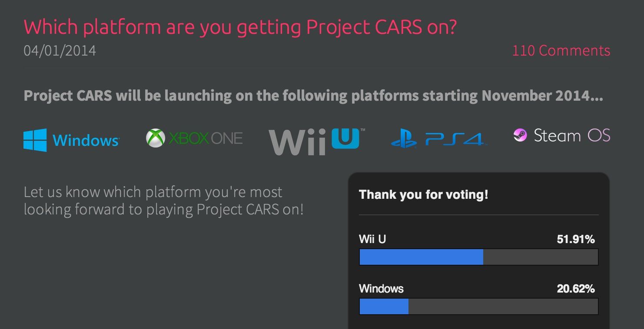Click the Steam OS wordmark text

[x=572, y=136]
